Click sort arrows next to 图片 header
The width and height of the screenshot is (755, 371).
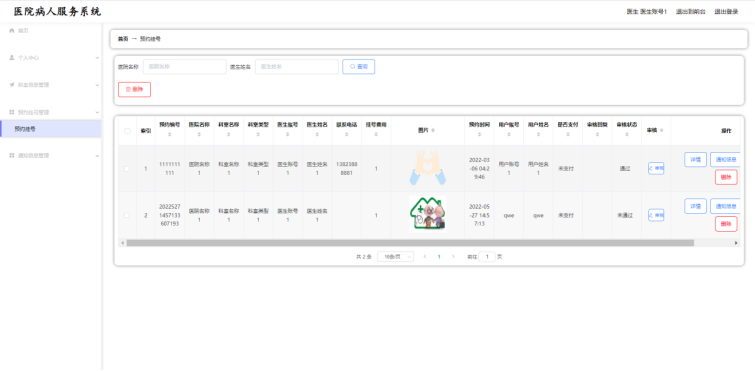point(433,130)
